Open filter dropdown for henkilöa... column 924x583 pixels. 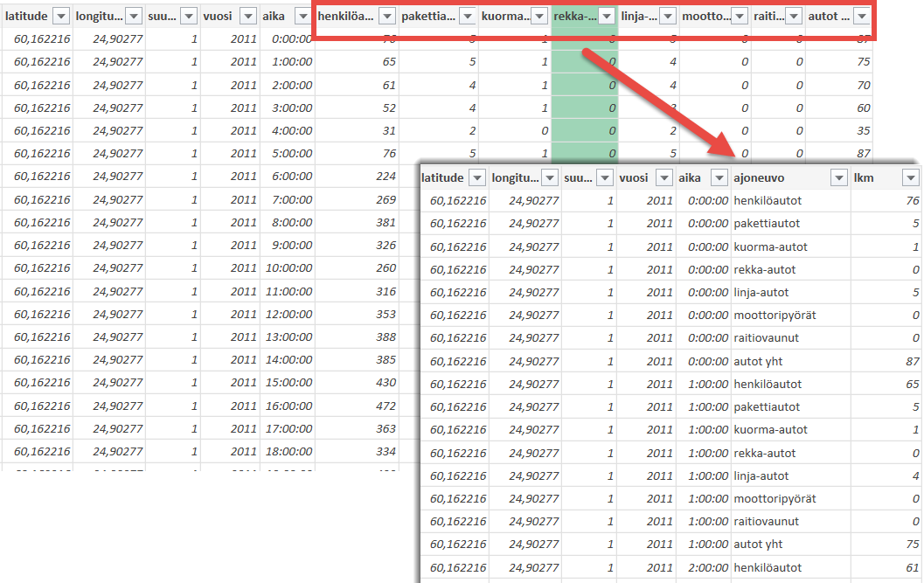(385, 16)
